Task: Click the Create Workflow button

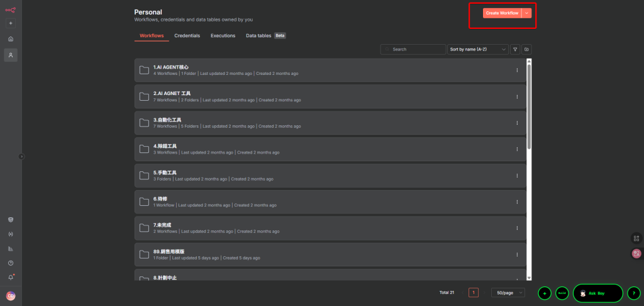Action: (502, 13)
